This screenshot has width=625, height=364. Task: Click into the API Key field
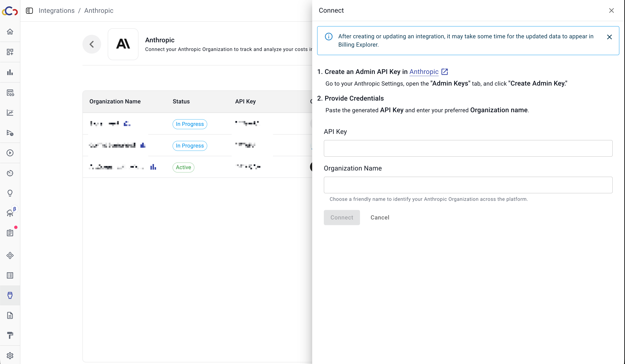tap(468, 148)
